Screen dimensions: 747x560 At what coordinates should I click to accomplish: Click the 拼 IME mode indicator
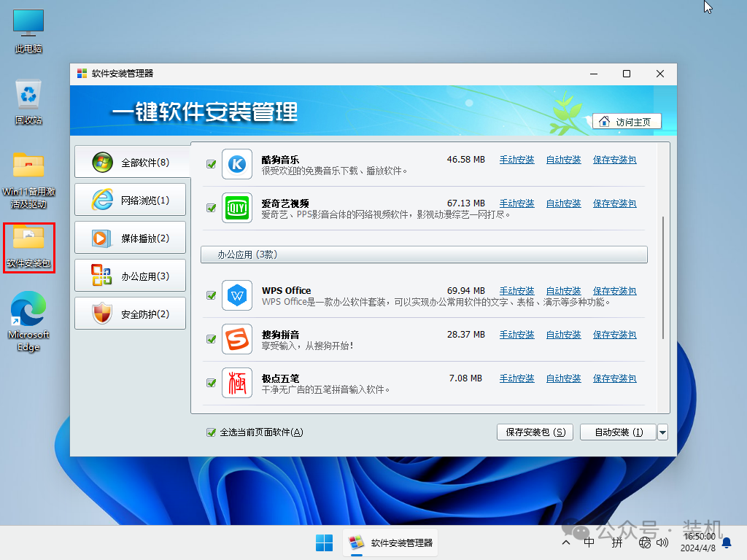(x=617, y=542)
